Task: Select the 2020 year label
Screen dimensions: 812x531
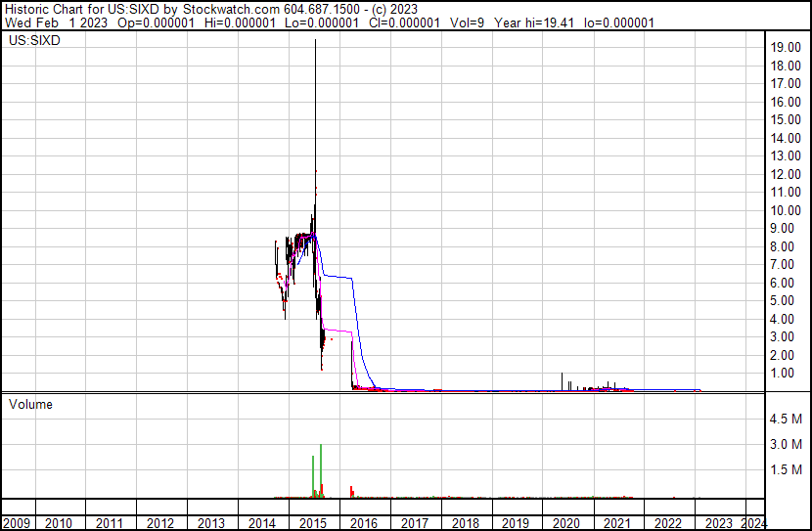Action: (566, 523)
